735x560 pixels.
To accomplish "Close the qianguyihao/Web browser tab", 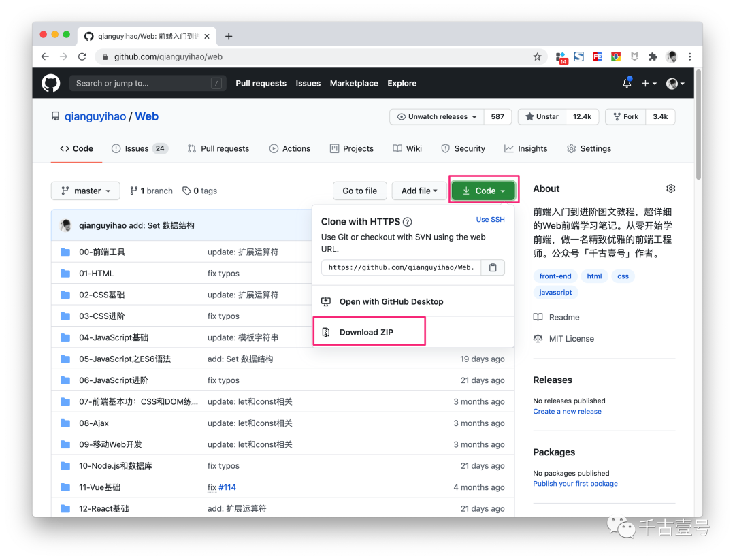I will (x=207, y=36).
